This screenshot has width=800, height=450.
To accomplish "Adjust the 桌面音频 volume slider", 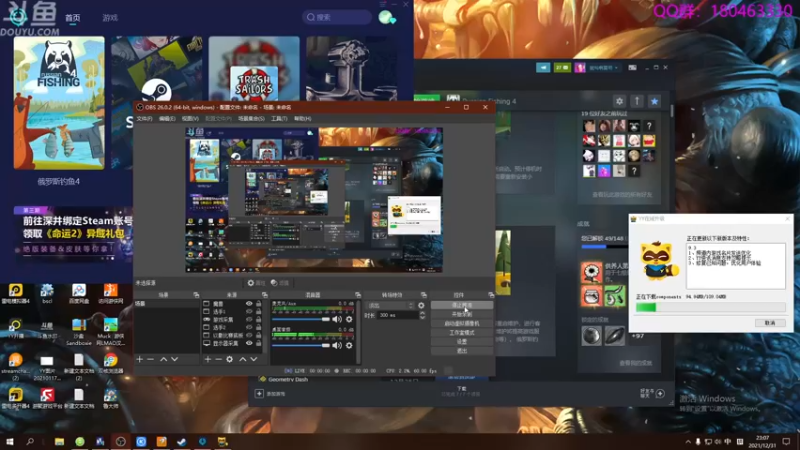I will 301,345.
